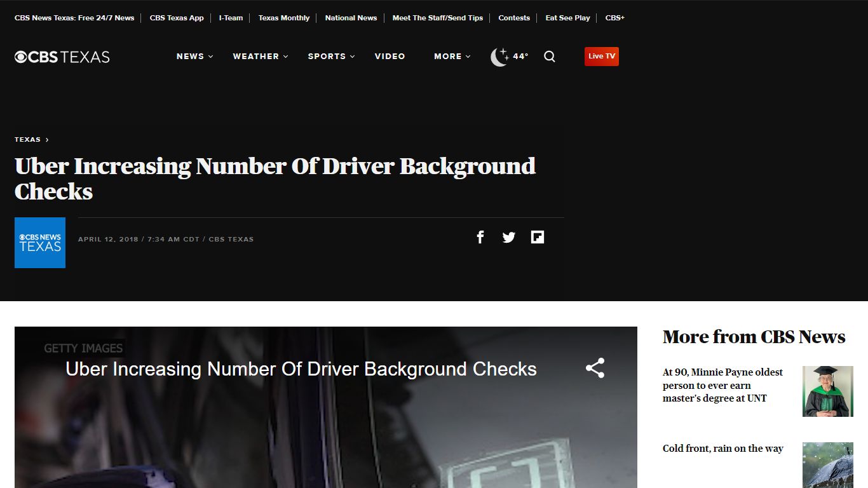The height and width of the screenshot is (488, 868).
Task: Open the Weather navigation item
Action: (256, 57)
